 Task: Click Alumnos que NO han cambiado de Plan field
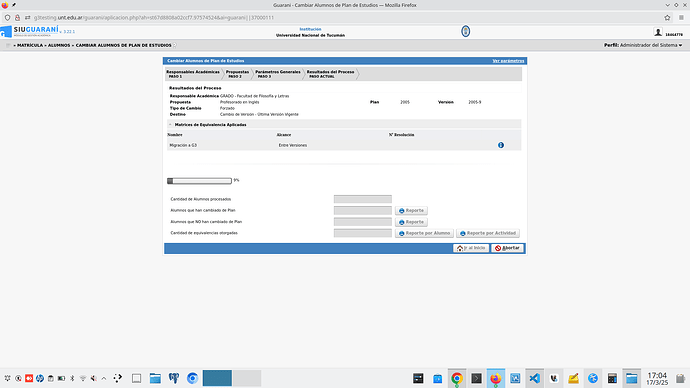point(363,222)
